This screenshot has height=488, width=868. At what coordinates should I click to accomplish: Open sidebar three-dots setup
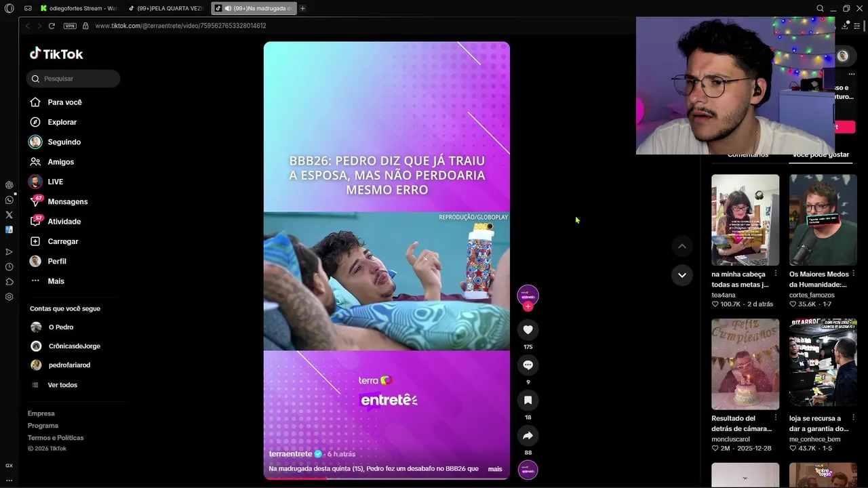pos(9,480)
